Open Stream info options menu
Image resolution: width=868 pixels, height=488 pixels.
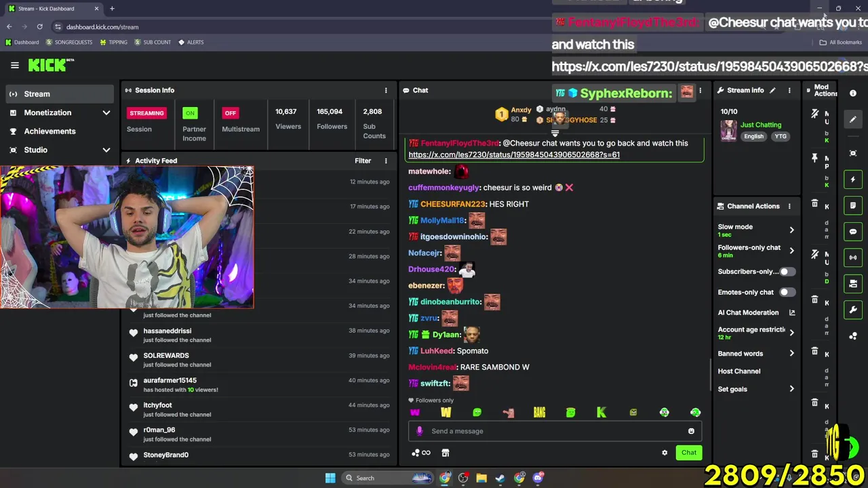789,90
